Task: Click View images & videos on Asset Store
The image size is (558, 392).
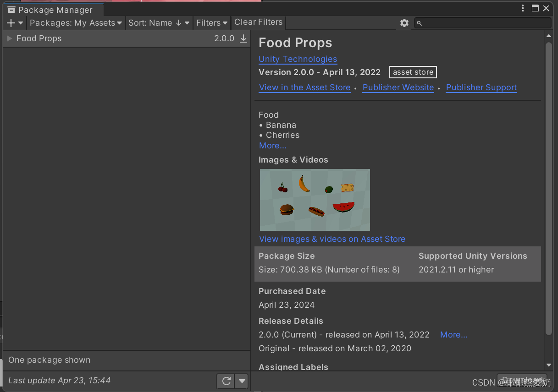Action: [332, 239]
